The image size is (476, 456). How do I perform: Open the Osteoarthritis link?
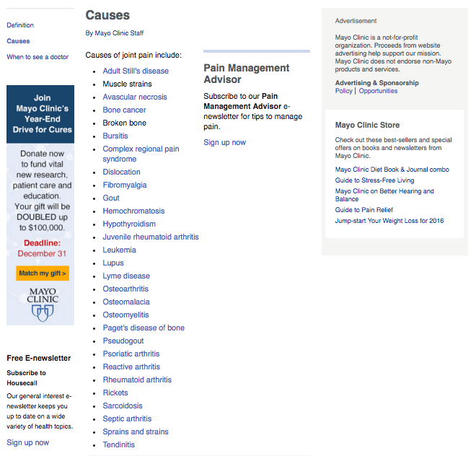(125, 289)
